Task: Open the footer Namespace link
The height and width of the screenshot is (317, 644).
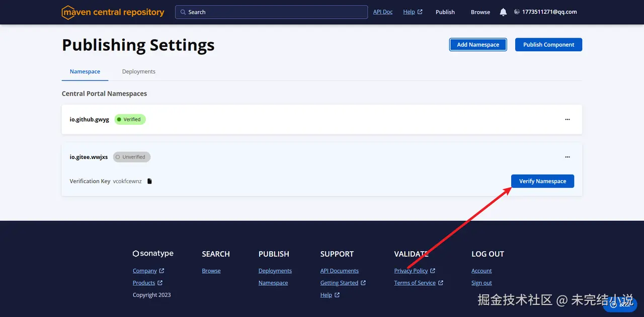Action: [273, 283]
